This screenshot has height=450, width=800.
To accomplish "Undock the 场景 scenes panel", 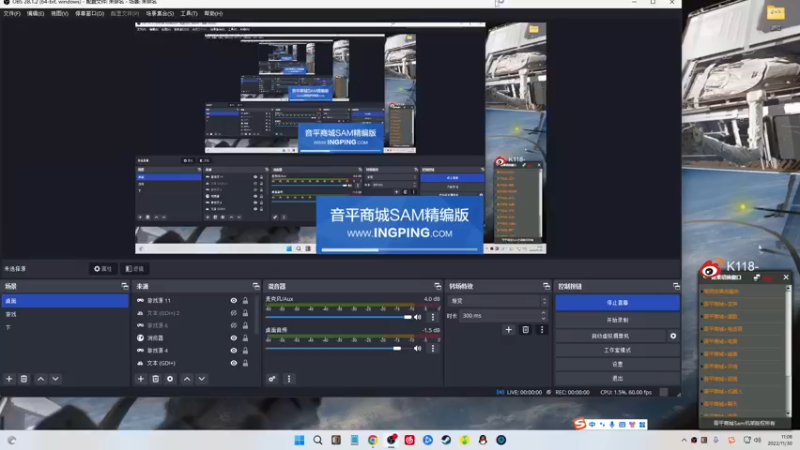I will [124, 286].
